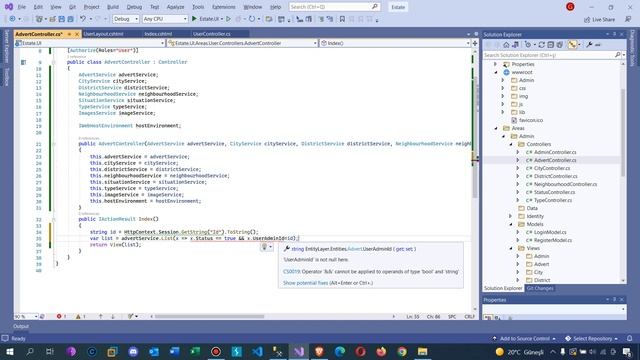The width and height of the screenshot is (640, 360).
Task: Expand the css folder under wwwroot
Action: click(x=503, y=88)
